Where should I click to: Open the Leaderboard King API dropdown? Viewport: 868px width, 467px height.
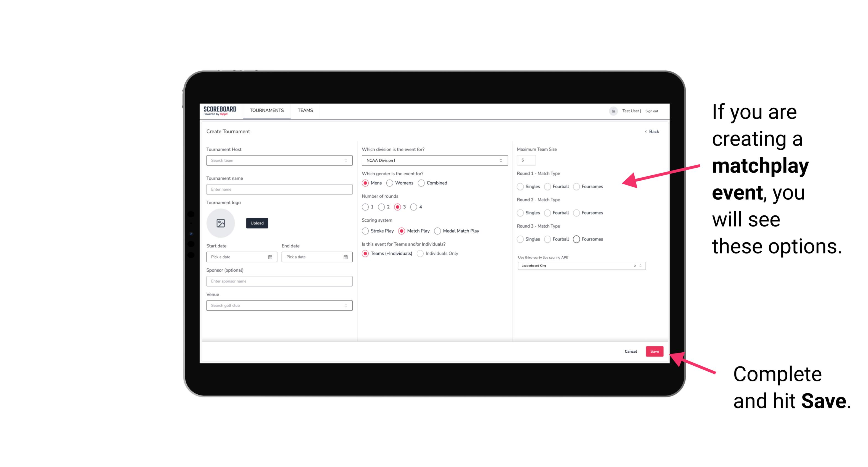pyautogui.click(x=640, y=265)
